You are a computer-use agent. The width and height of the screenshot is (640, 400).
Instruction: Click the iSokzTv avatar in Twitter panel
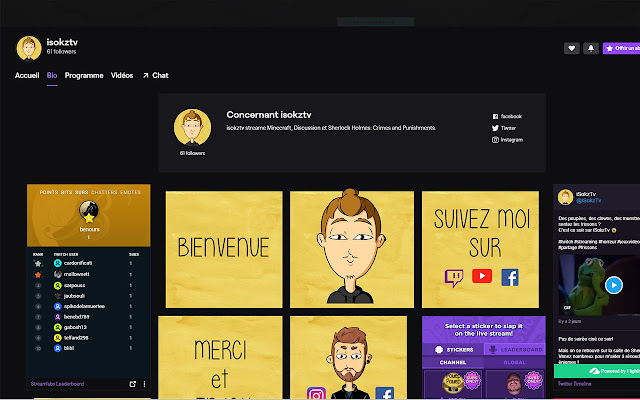[x=565, y=197]
